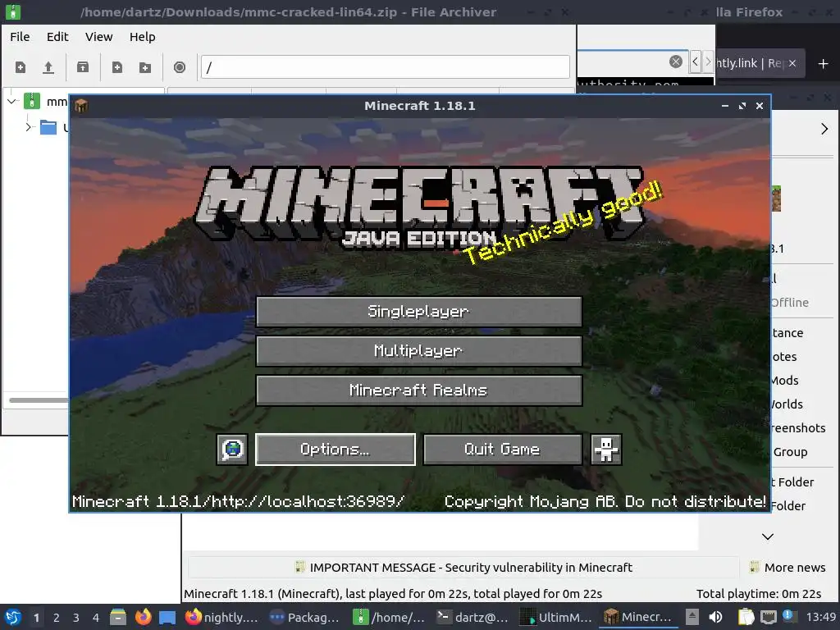Click Add Folder icon in File Archiver toolbar
The width and height of the screenshot is (840, 630).
click(144, 67)
